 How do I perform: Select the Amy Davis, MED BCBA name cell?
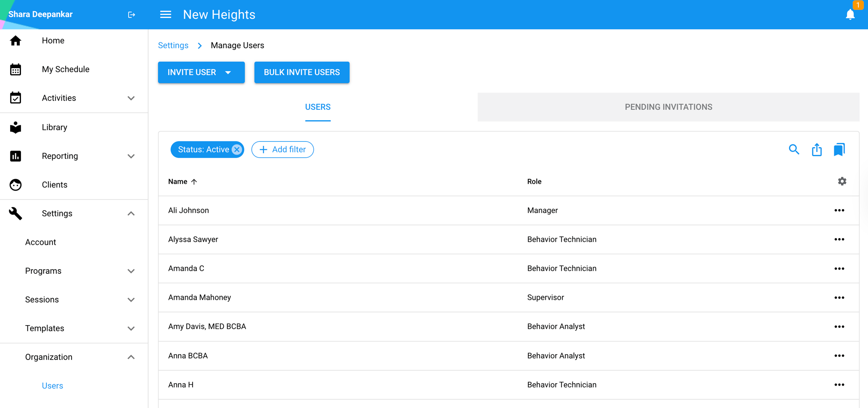coord(207,326)
